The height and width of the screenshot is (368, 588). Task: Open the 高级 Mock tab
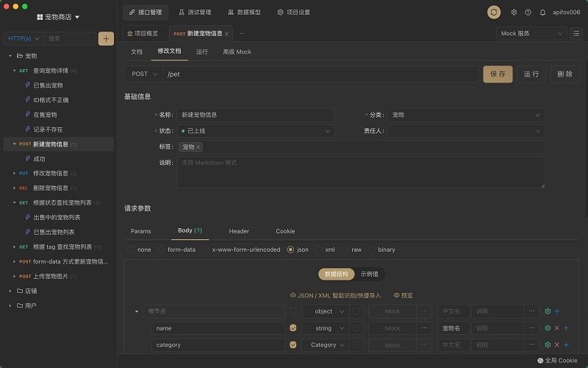tap(237, 52)
